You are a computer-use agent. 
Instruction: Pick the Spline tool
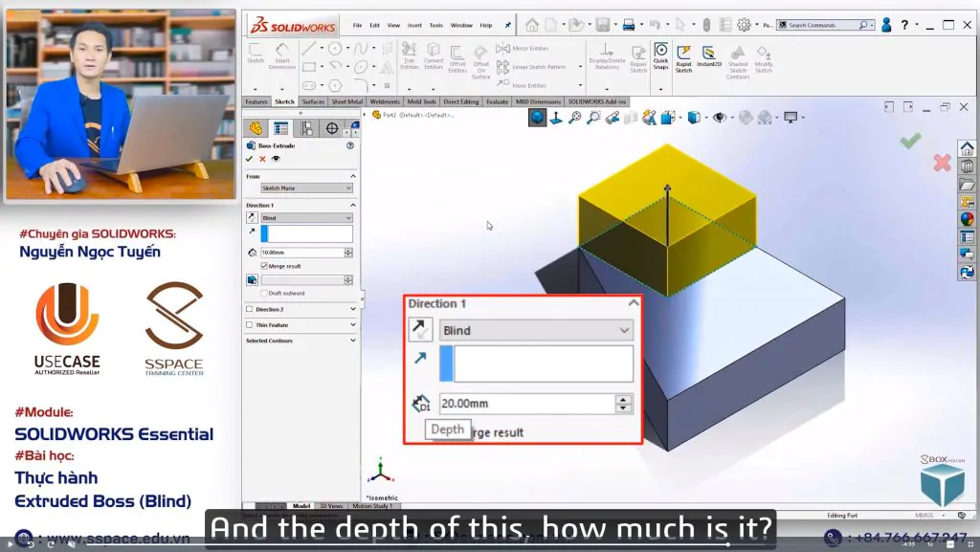pos(361,48)
